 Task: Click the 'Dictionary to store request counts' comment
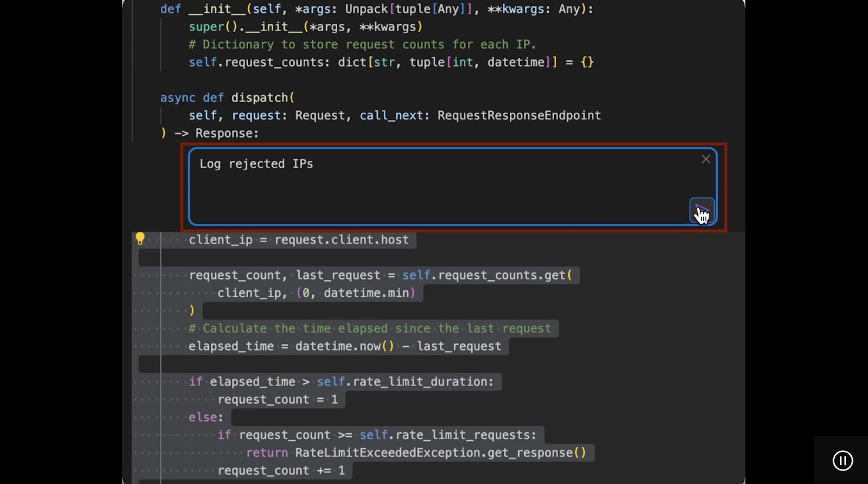362,45
